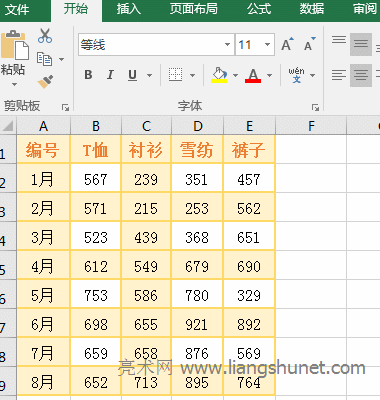The width and height of the screenshot is (380, 400).
Task: Open the font size dropdown
Action: coord(267,44)
